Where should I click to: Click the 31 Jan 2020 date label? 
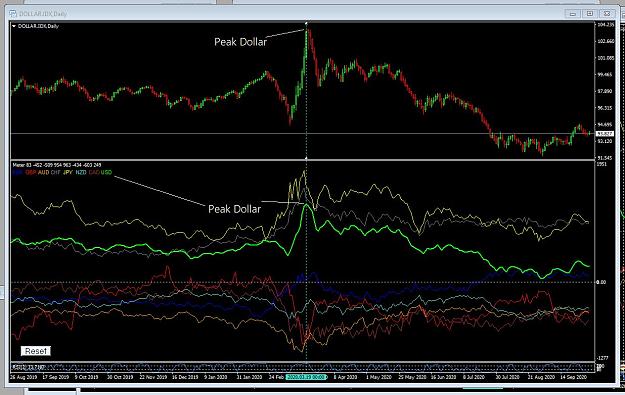250,377
